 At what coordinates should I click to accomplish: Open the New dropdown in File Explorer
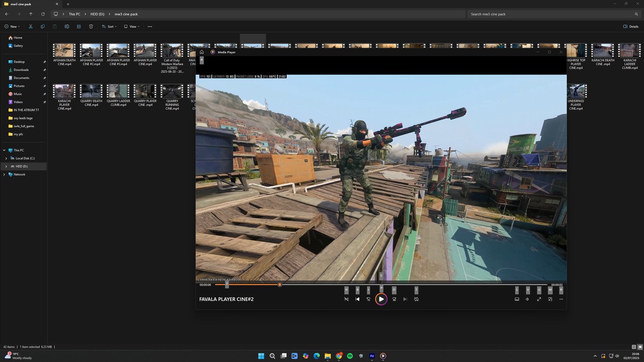click(12, 27)
